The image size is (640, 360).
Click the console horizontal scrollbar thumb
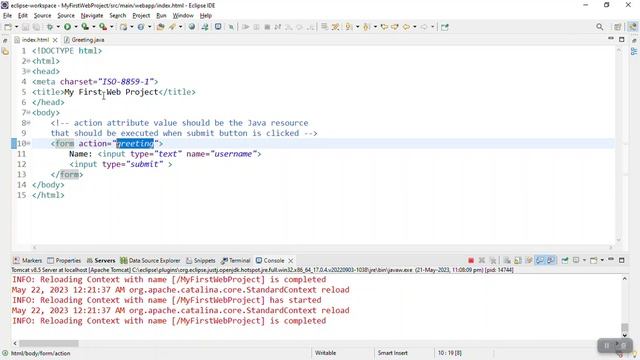pos(49,343)
